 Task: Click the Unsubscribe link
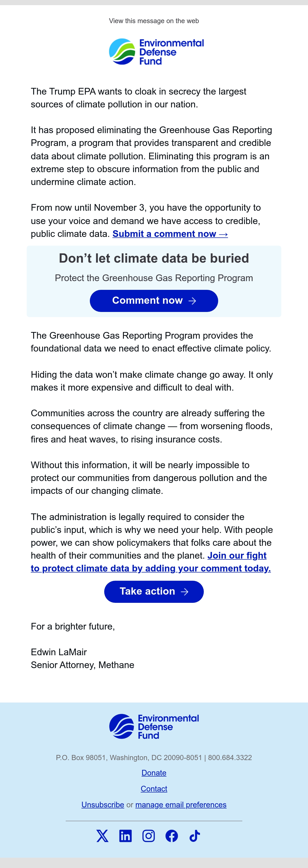point(103,805)
